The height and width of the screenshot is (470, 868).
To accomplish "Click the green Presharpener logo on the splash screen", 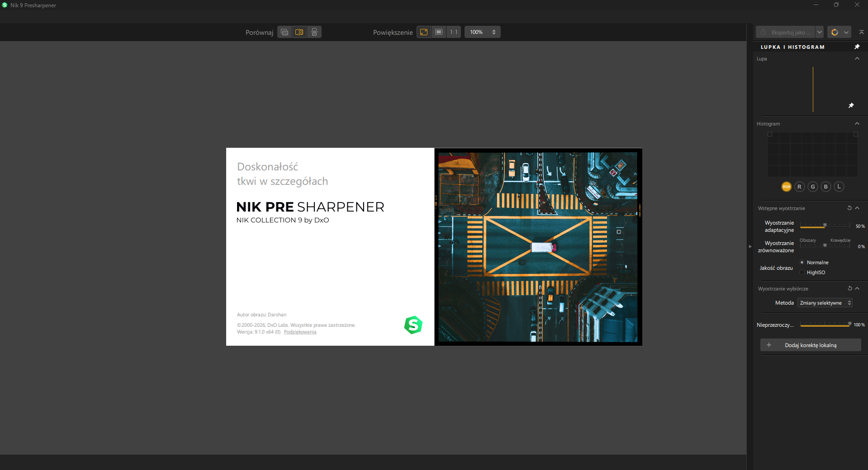I will coord(413,325).
